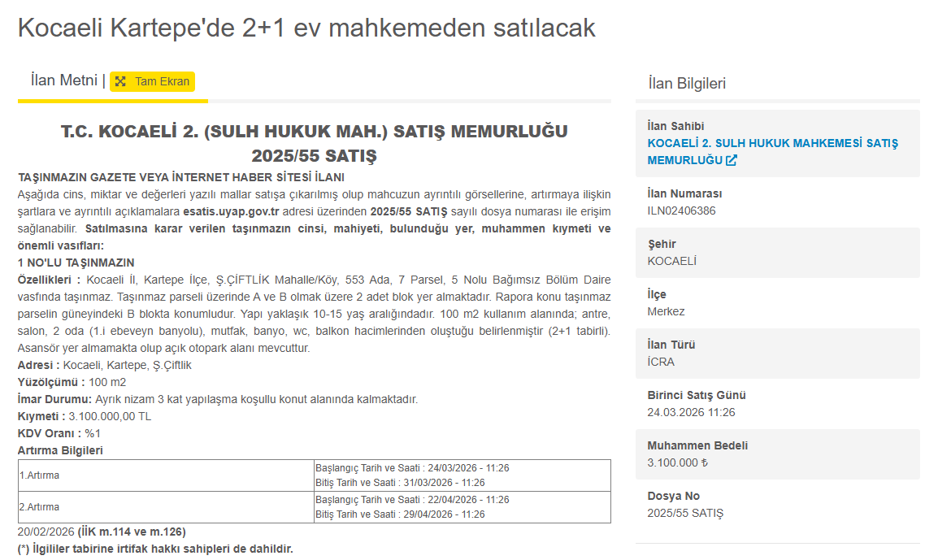The width and height of the screenshot is (938, 560).
Task: Select the listing number ILN02406386
Action: [x=681, y=211]
